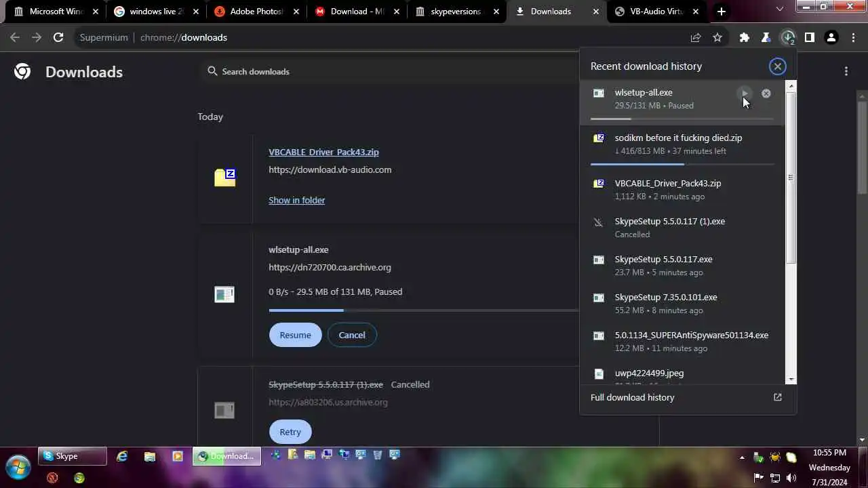Click the sodikm zip progress bar in popup
The image size is (868, 488).
coord(682,164)
